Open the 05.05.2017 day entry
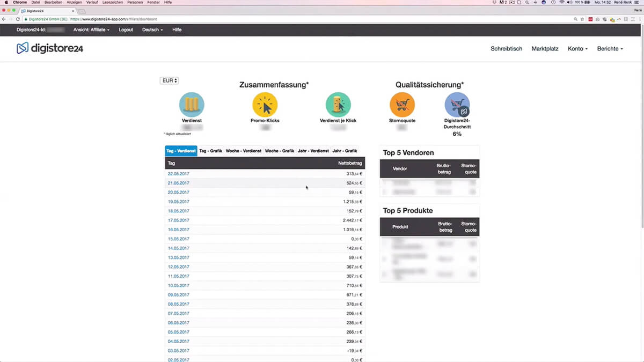The width and height of the screenshot is (644, 362). (x=179, y=332)
